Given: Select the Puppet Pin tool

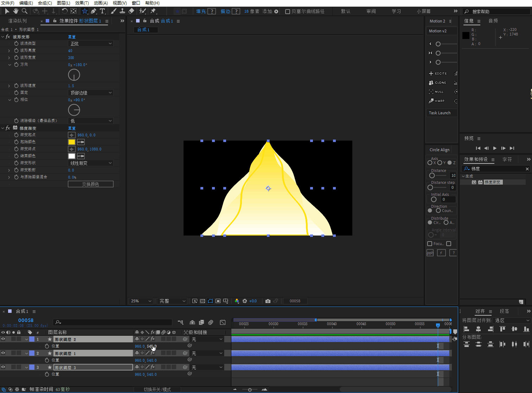Looking at the screenshot, I should [153, 11].
